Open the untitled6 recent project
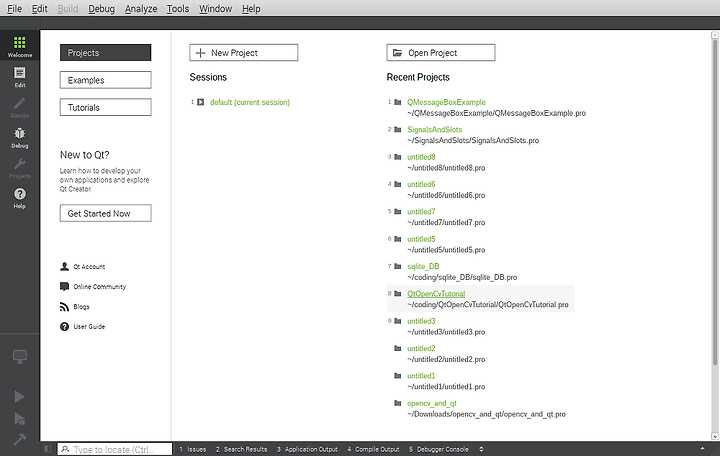Image resolution: width=720 pixels, height=456 pixels. click(421, 184)
